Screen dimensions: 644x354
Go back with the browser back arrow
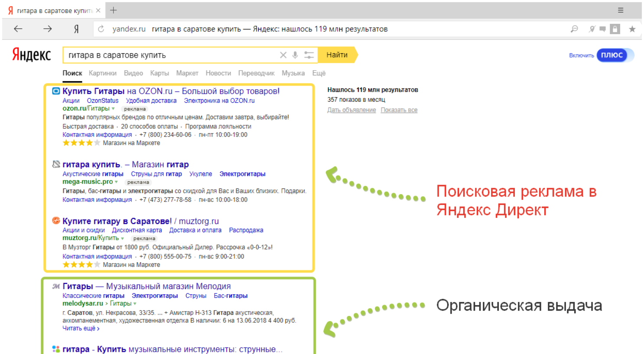[x=18, y=29]
